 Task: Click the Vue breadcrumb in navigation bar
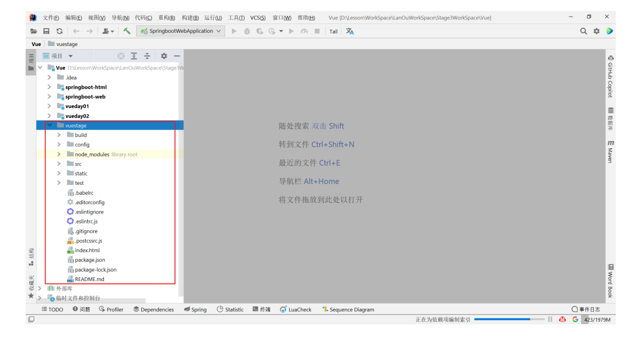pyautogui.click(x=36, y=44)
